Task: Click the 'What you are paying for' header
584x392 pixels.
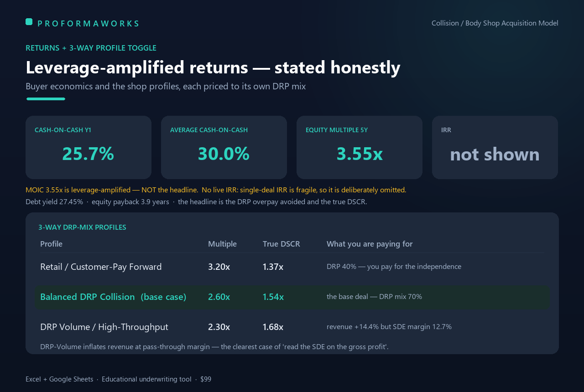Action: click(370, 244)
